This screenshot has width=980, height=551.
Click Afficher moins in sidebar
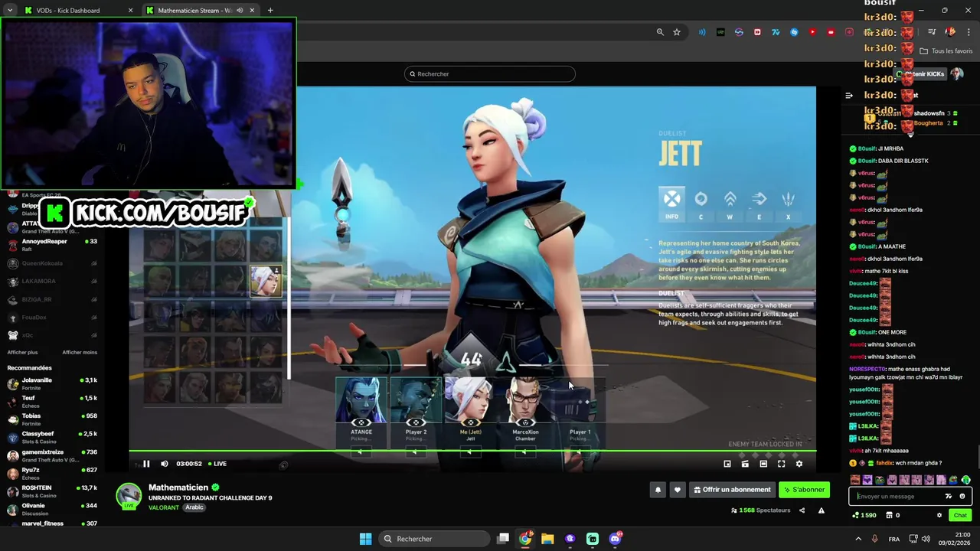coord(80,352)
